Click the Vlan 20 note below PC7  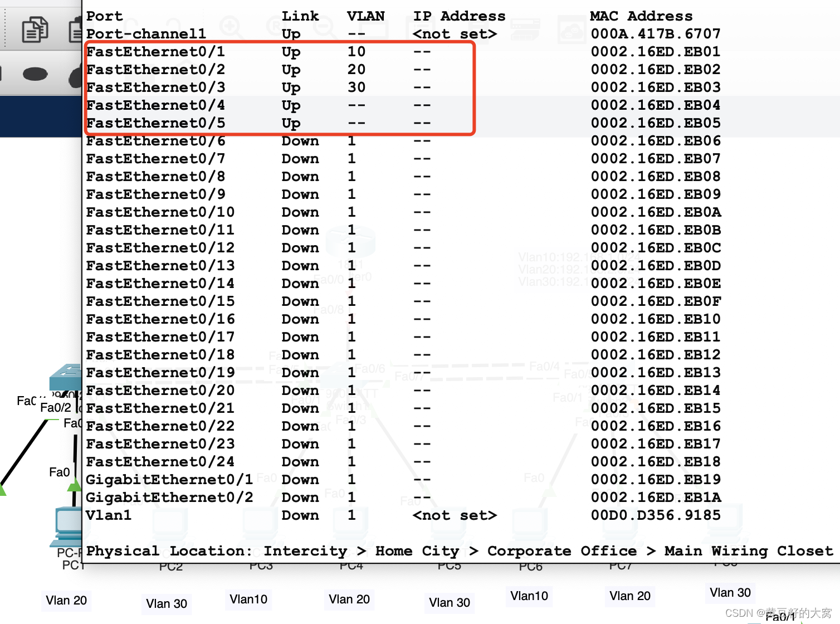click(x=630, y=596)
